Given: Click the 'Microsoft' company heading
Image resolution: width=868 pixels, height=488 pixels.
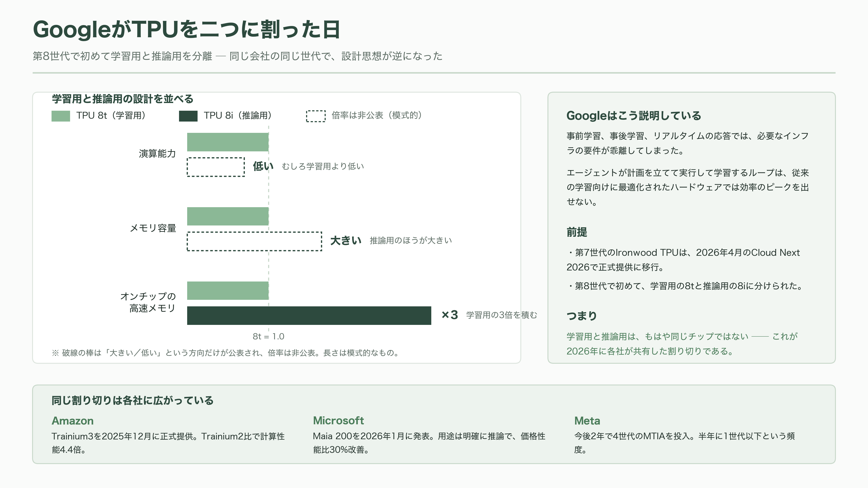Looking at the screenshot, I should coord(338,421).
